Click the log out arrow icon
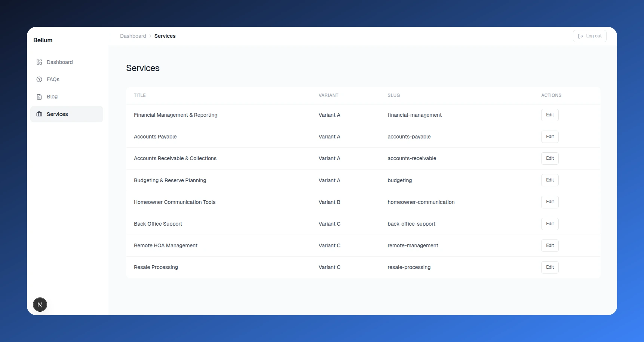Screen dimensions: 644x342 pyautogui.click(x=580, y=36)
